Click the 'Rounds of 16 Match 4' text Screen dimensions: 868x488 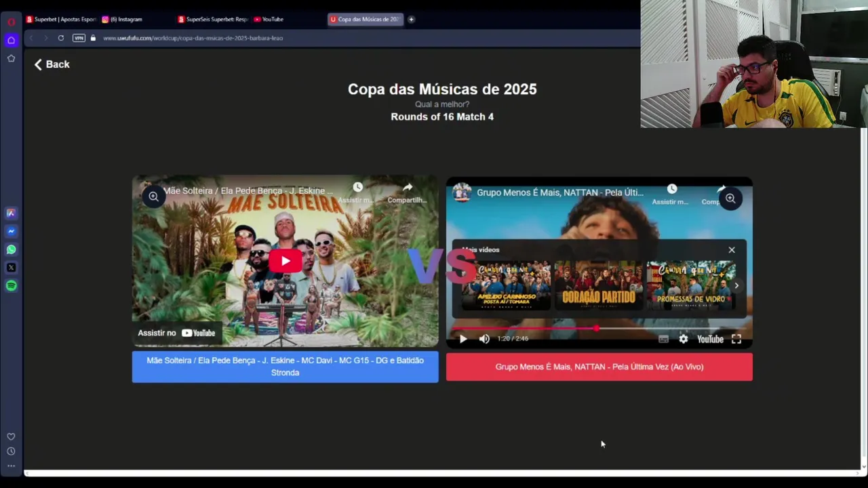click(442, 117)
